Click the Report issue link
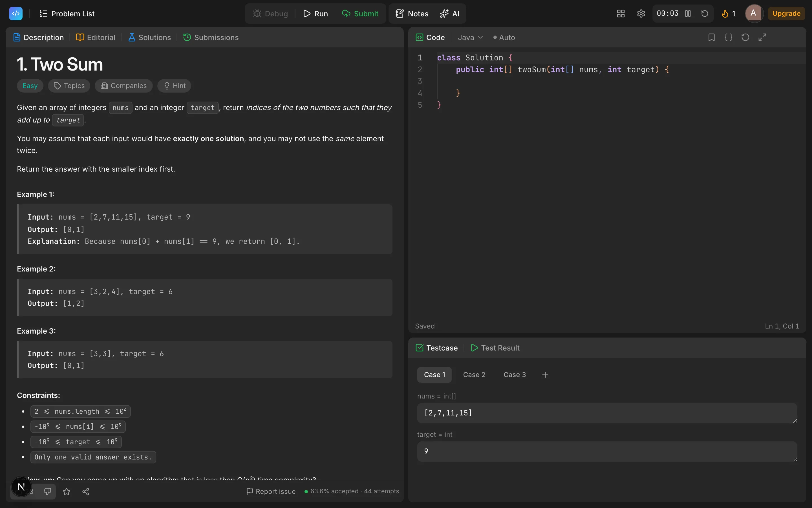Screen dimensions: 812x508 271,492
